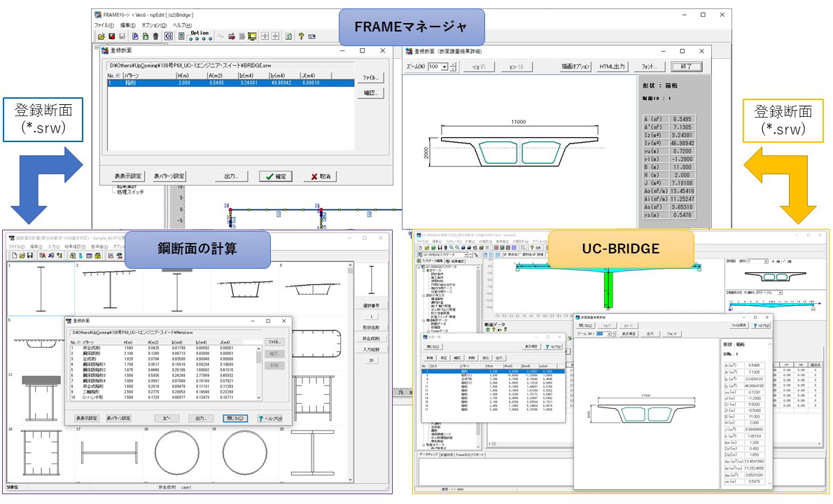This screenshot has height=504, width=833.
Task: Collapse UC-BRIDGE入力データ root tree node
Action: coord(418,267)
